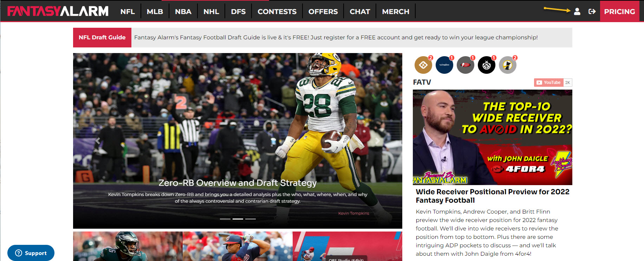
Task: Open the navy TwinSpires sponsor circle
Action: pos(444,65)
